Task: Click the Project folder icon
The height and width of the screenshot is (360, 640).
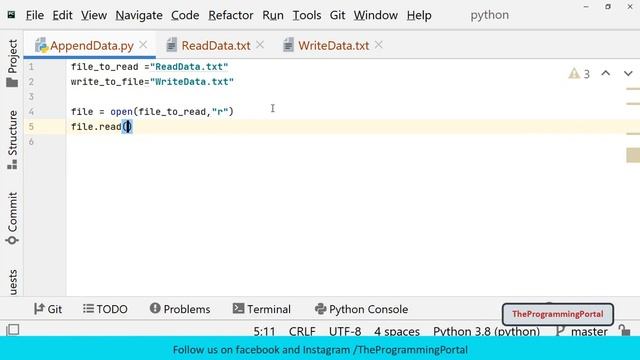Action: (x=12, y=82)
